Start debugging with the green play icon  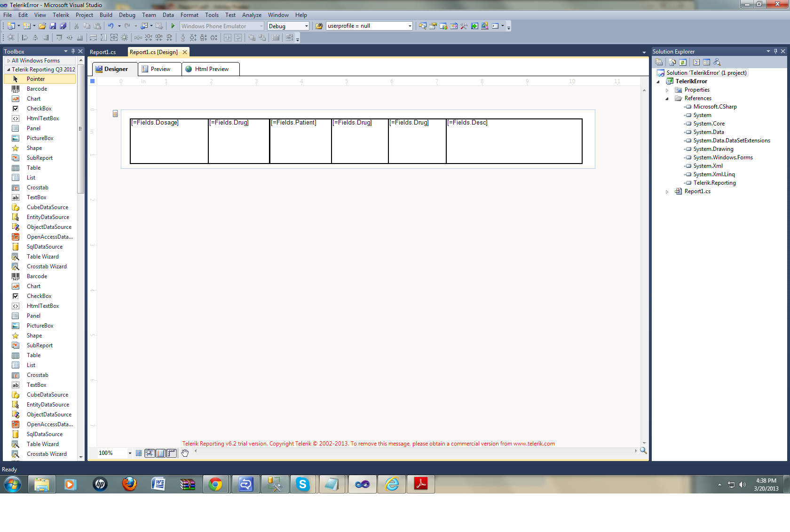(x=173, y=26)
